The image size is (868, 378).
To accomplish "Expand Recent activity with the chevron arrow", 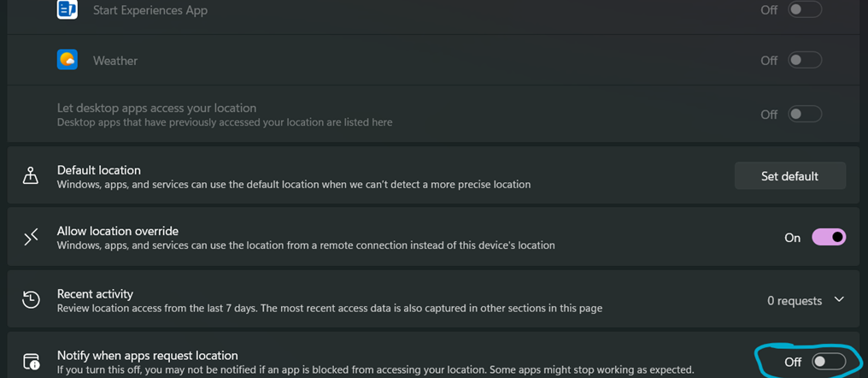I will (x=839, y=299).
